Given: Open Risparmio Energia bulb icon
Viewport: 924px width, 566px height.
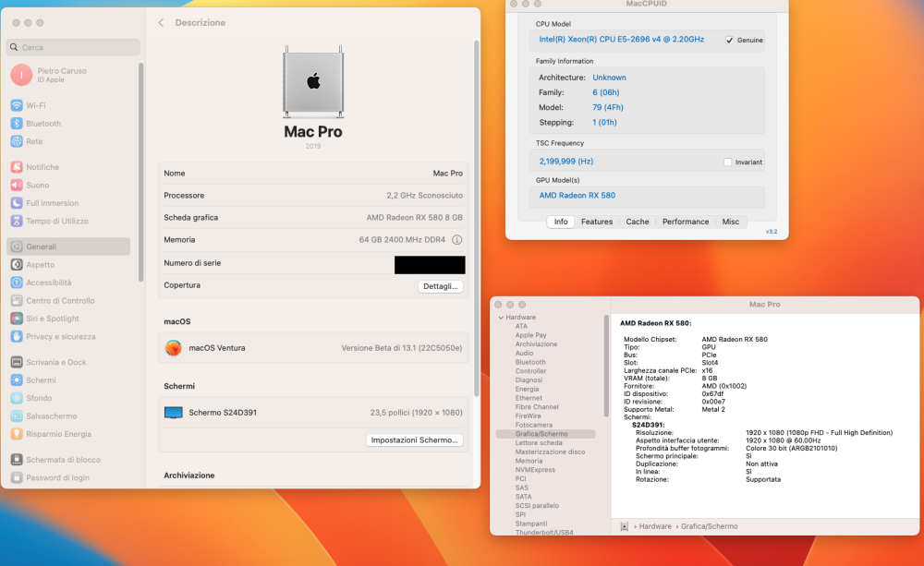Looking at the screenshot, I should pos(17,434).
